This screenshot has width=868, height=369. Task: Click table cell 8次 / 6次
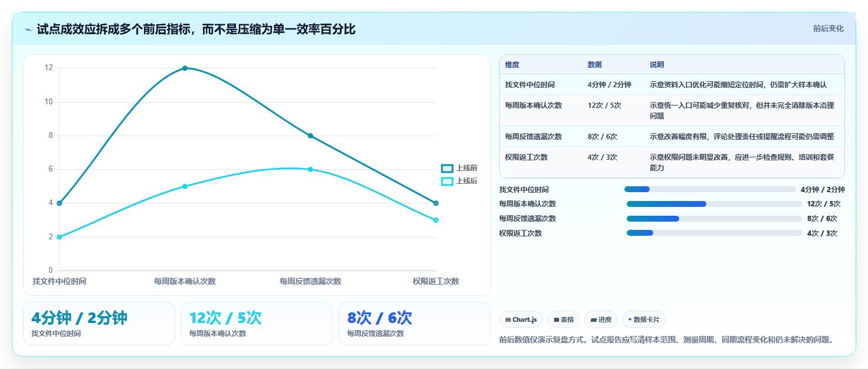(x=602, y=136)
